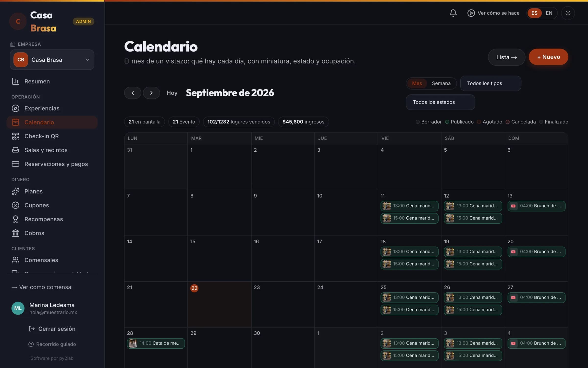Open Salas y recintos menu item
This screenshot has width=588, height=368.
point(52,150)
